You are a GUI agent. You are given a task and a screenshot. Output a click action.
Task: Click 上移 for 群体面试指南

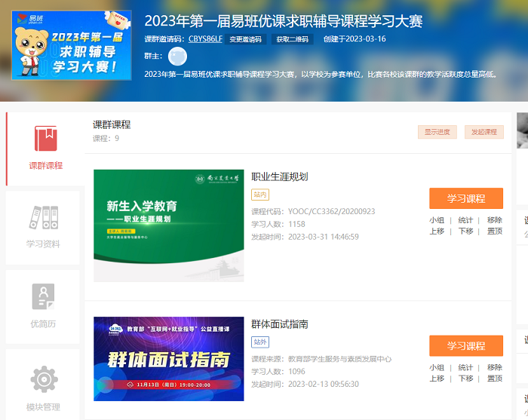[437, 379]
